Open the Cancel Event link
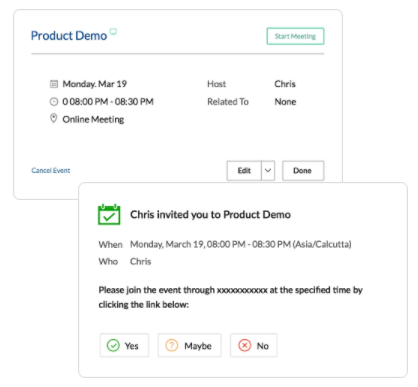Viewport: 418px width, 387px height. pos(51,171)
